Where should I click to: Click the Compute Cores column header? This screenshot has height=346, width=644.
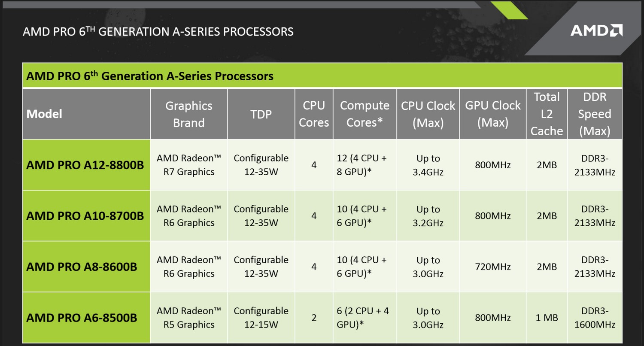365,114
